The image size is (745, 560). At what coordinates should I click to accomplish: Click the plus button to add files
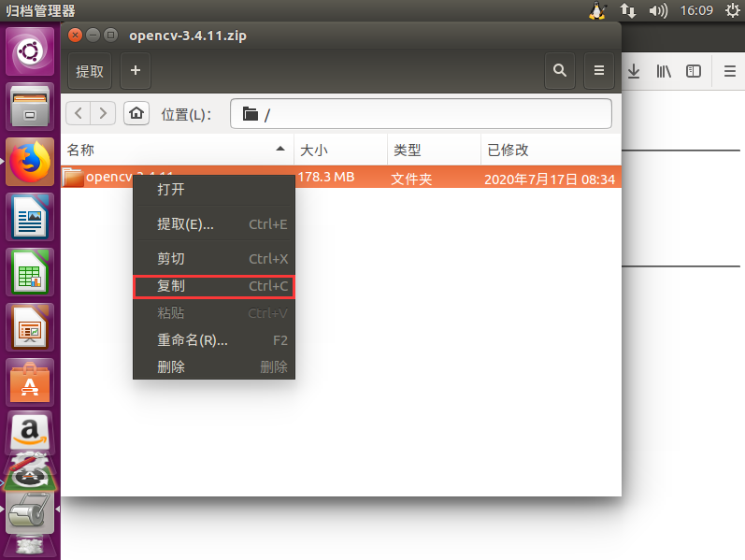pyautogui.click(x=136, y=71)
